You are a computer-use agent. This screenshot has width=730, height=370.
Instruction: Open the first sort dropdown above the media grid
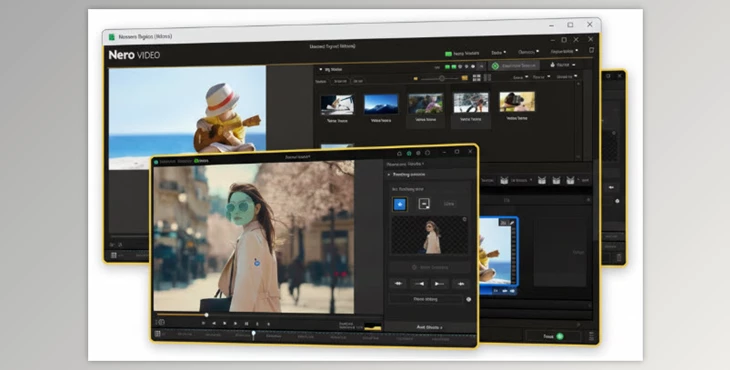tap(519, 77)
